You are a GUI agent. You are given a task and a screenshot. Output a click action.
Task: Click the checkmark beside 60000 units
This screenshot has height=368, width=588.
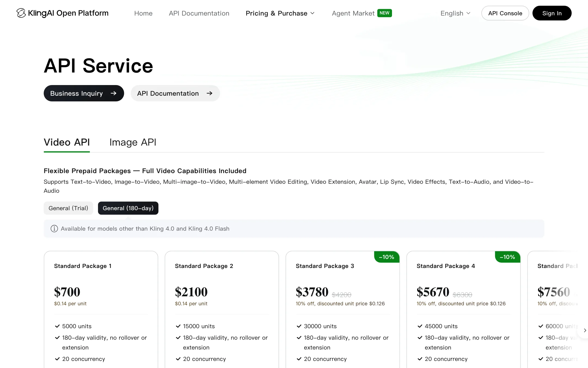tap(541, 326)
